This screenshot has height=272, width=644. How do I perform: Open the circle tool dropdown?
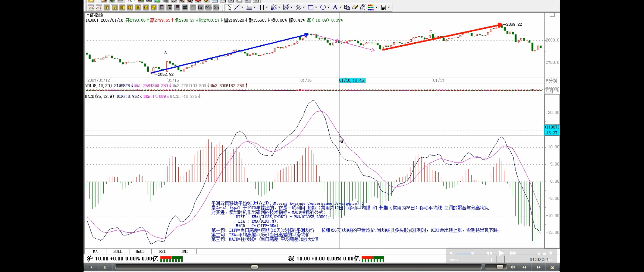point(328,8)
